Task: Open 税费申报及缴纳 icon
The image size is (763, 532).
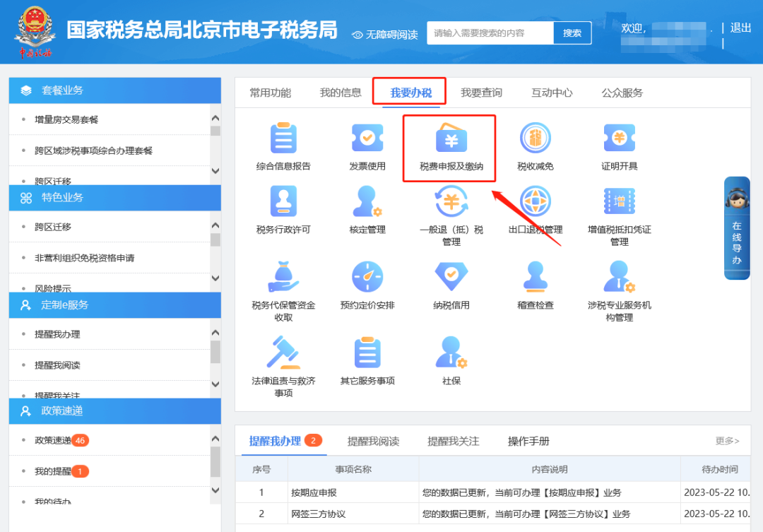Action: coord(451,138)
